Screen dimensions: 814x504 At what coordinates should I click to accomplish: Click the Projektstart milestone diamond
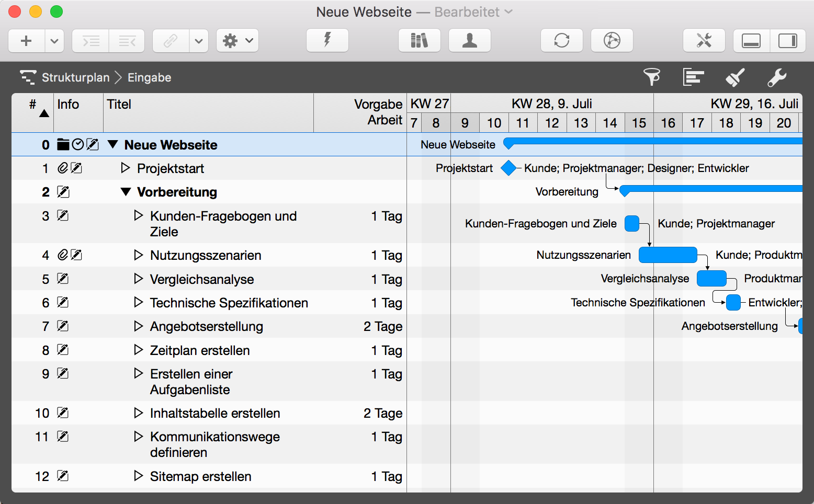(509, 168)
